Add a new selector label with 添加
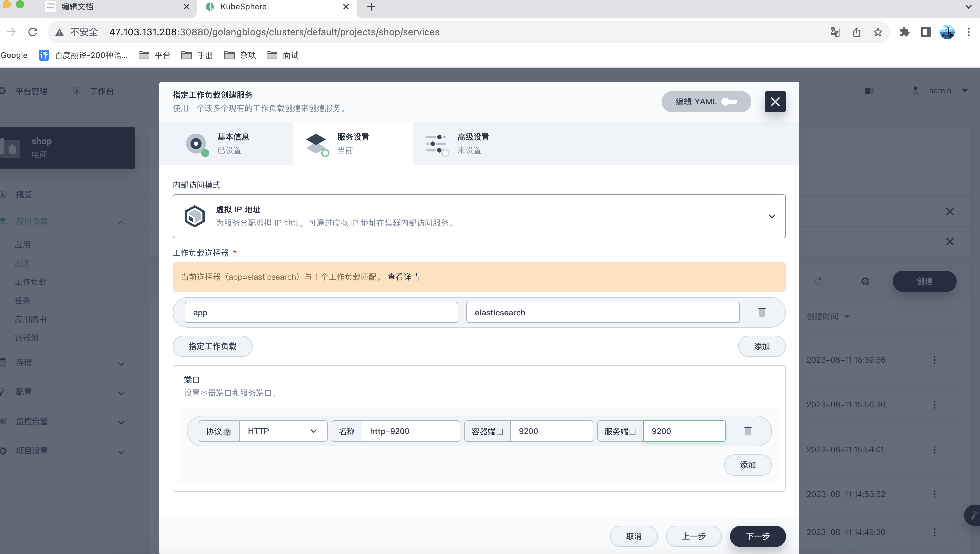The image size is (980, 554). tap(762, 346)
